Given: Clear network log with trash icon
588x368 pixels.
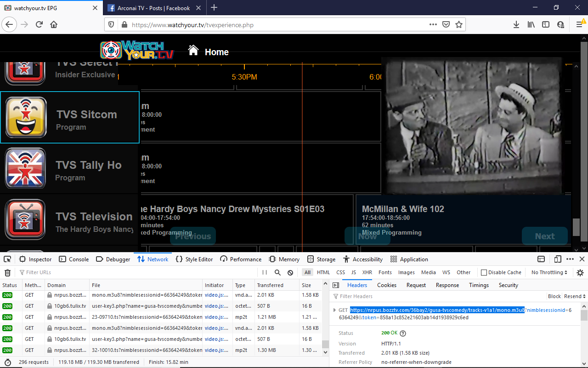Looking at the screenshot, I should [x=8, y=272].
